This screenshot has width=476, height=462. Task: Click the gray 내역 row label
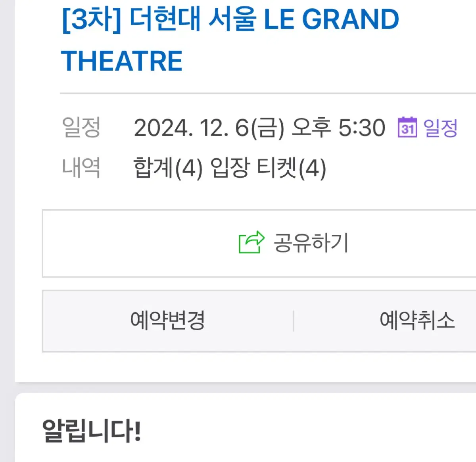(81, 167)
